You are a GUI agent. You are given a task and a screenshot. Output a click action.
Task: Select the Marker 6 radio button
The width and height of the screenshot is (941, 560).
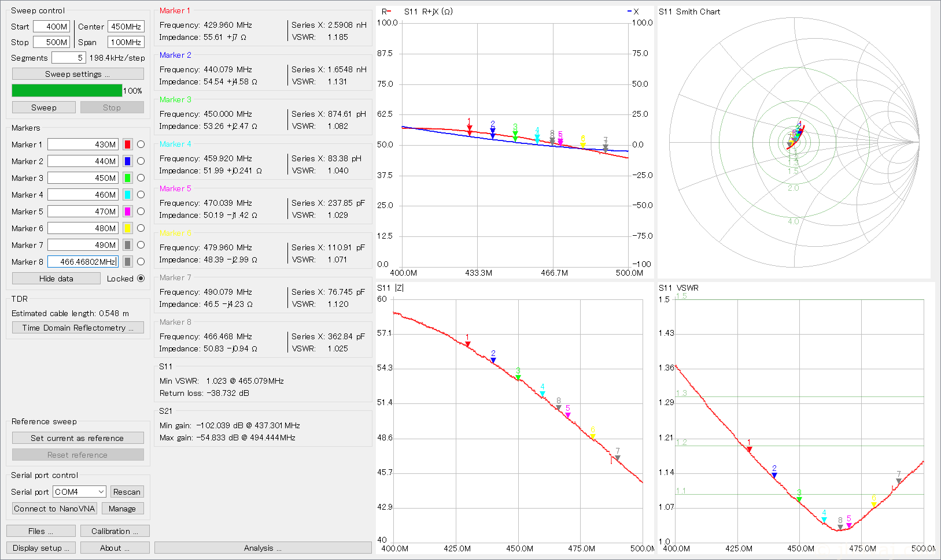141,228
